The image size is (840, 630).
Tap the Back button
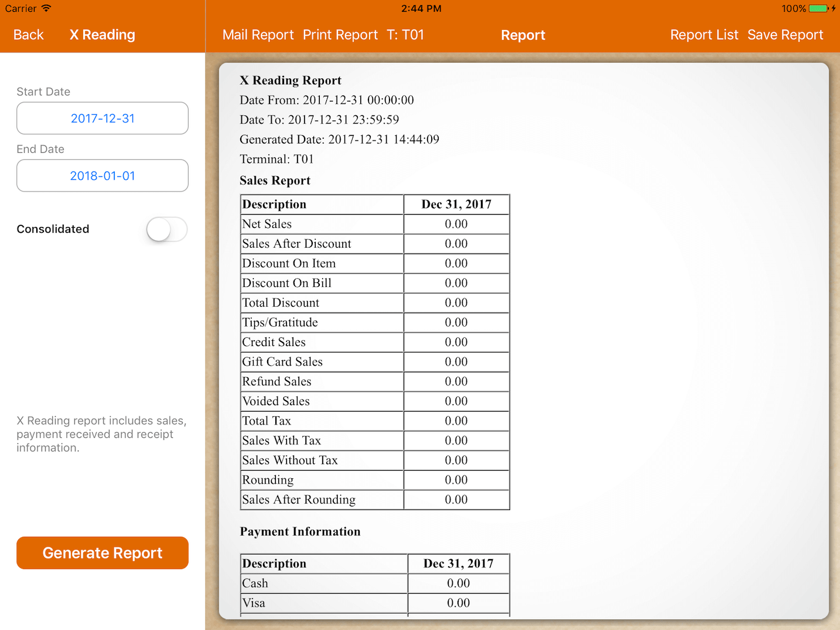coord(28,35)
